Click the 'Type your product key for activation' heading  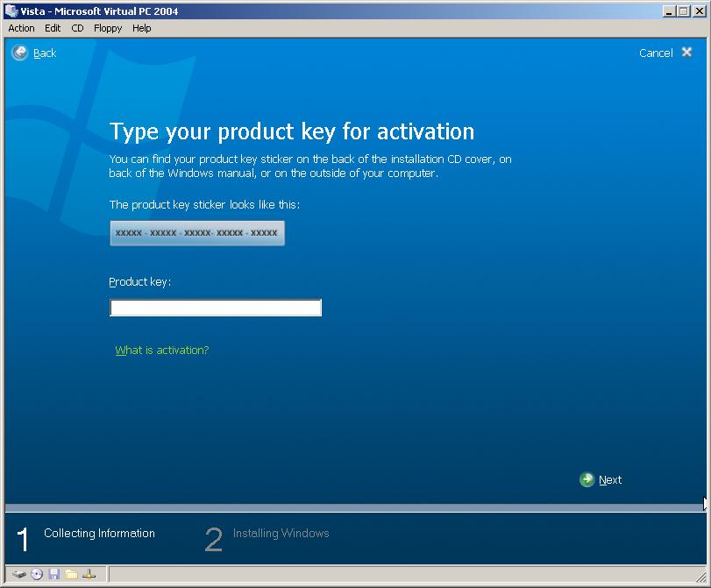coord(292,132)
